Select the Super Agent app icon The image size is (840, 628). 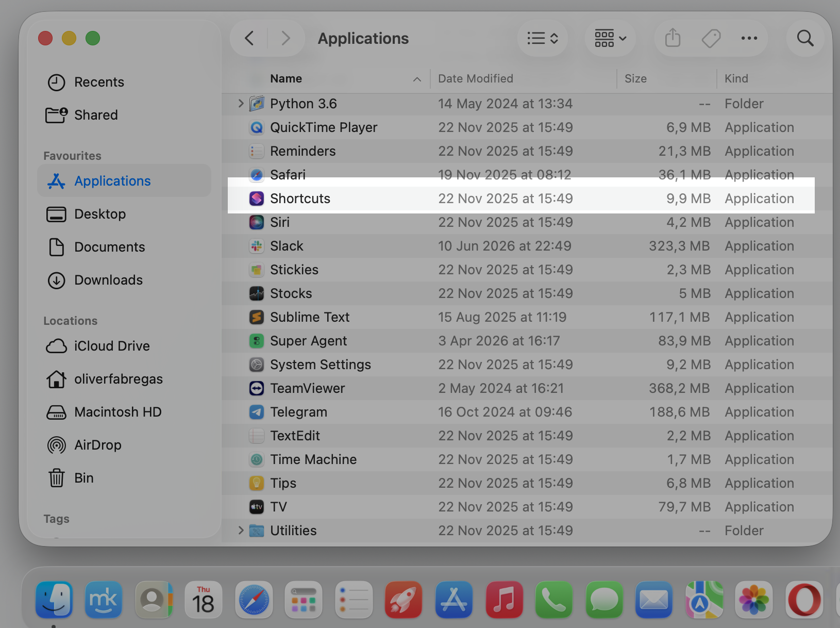click(257, 341)
